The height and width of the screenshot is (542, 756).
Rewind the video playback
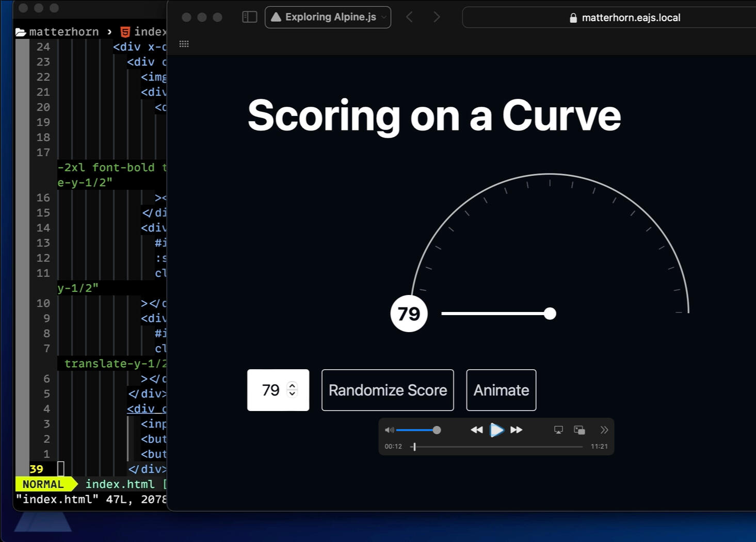point(476,430)
